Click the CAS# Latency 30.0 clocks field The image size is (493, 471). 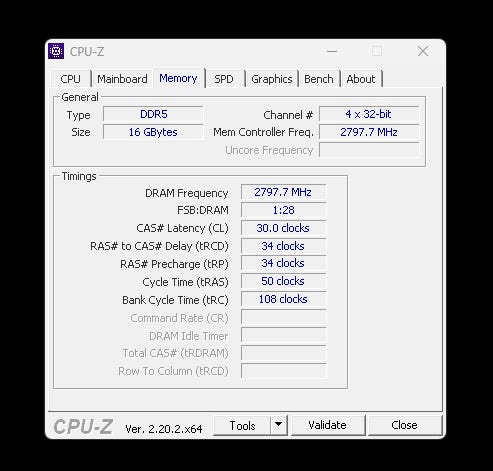click(283, 228)
